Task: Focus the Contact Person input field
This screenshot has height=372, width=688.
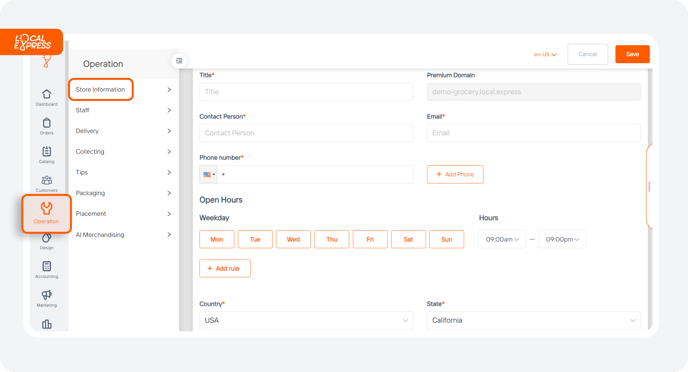Action: coord(306,133)
